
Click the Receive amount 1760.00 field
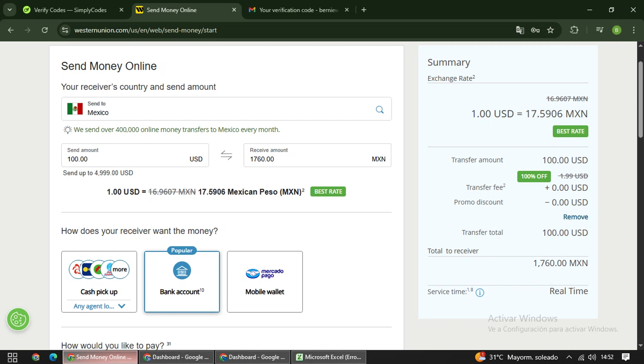[317, 155]
